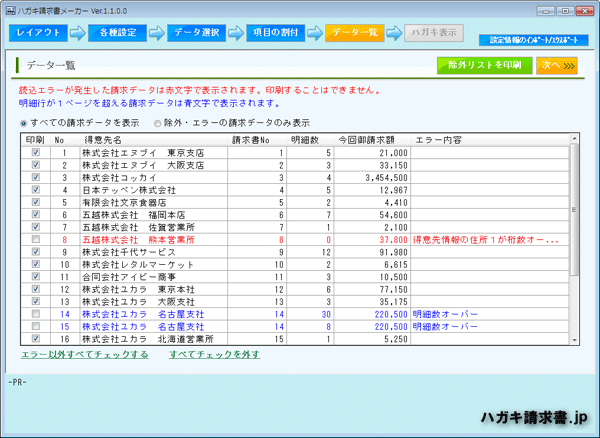The height and width of the screenshot is (438, 600).
Task: Uncheck print box for row No 1
Action: pyautogui.click(x=36, y=152)
